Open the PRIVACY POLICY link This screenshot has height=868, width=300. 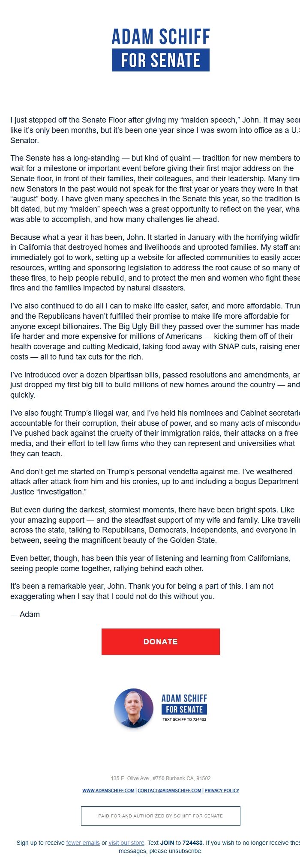click(222, 790)
